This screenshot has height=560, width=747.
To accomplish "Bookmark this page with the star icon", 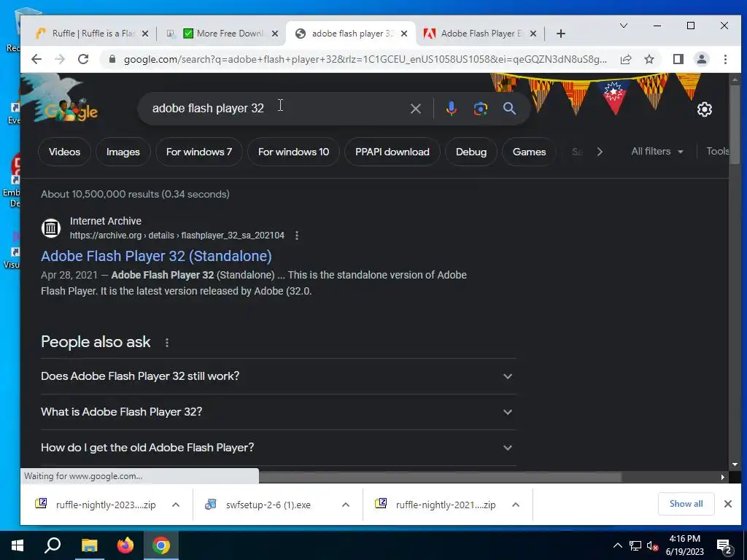I will click(x=649, y=59).
